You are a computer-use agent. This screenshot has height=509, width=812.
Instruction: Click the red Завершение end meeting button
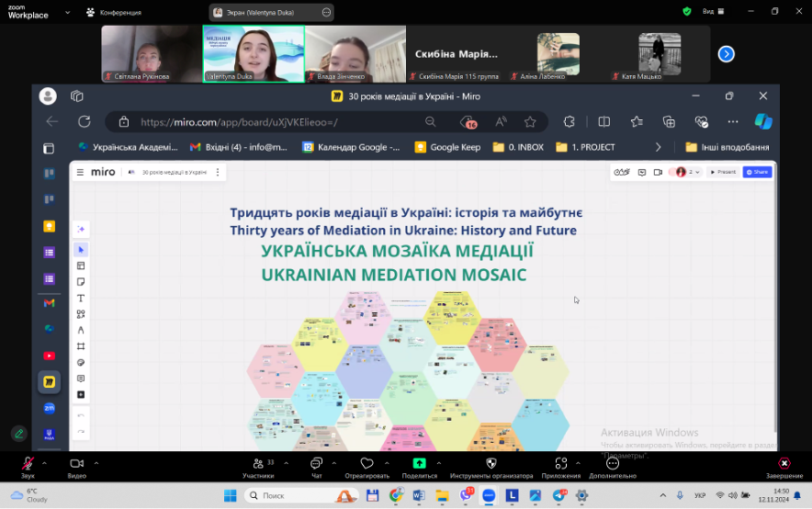click(784, 467)
